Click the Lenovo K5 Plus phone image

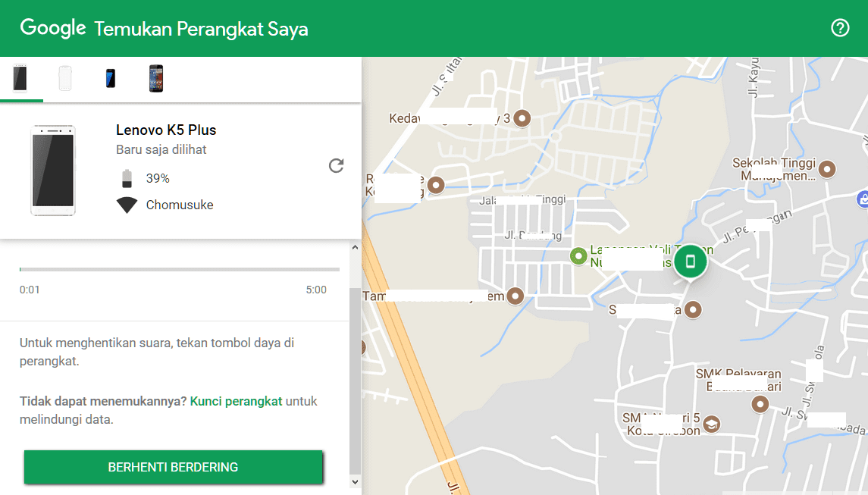pos(53,170)
